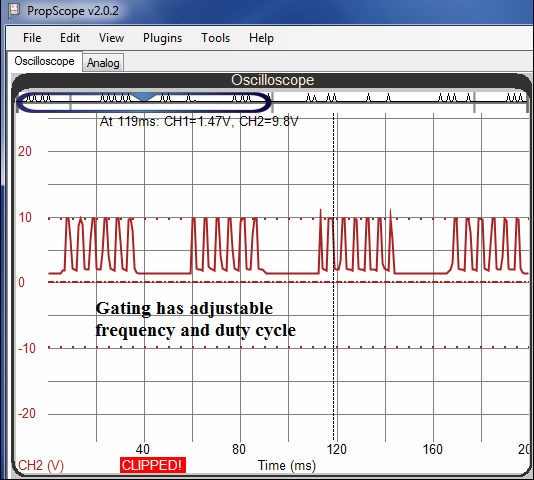Open the Edit menu

click(x=70, y=38)
